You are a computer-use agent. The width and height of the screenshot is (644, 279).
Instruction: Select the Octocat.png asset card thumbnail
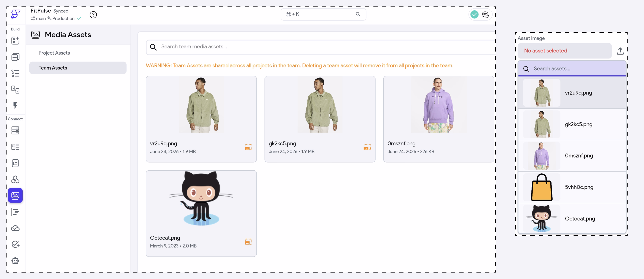[x=201, y=198]
